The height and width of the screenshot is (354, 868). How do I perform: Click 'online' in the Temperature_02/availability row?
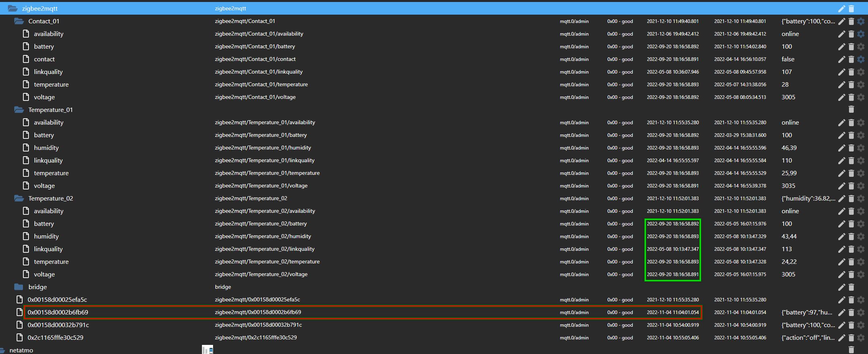790,211
